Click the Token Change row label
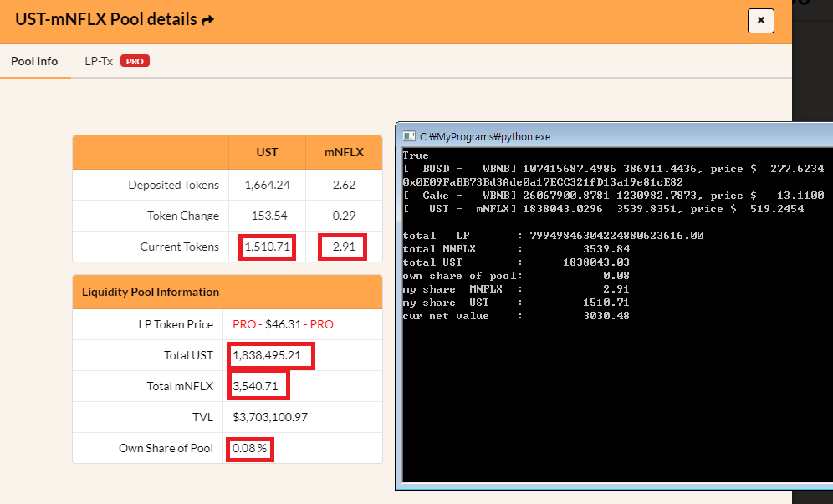This screenshot has width=833, height=504. coord(183,216)
